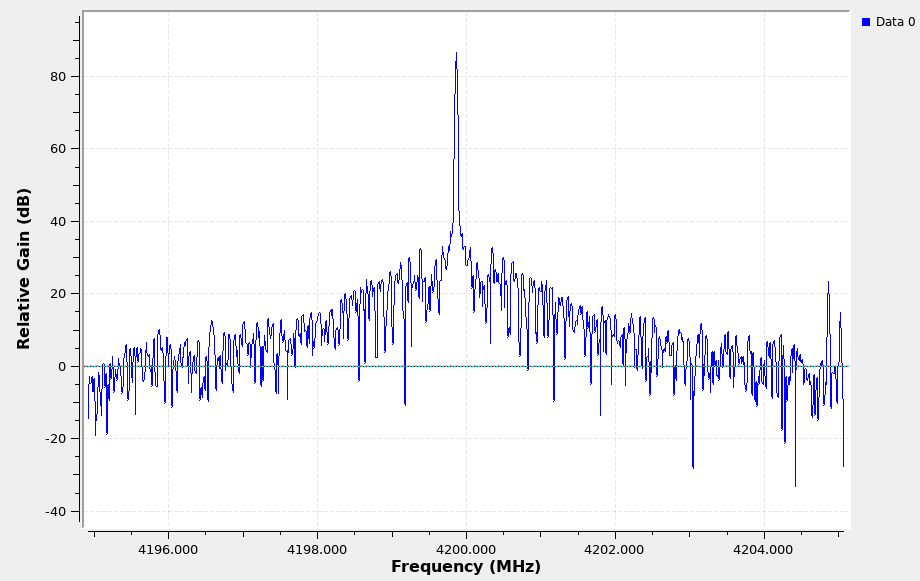
Task: Click the Frequency (MHz) axis title
Action: [x=465, y=567]
